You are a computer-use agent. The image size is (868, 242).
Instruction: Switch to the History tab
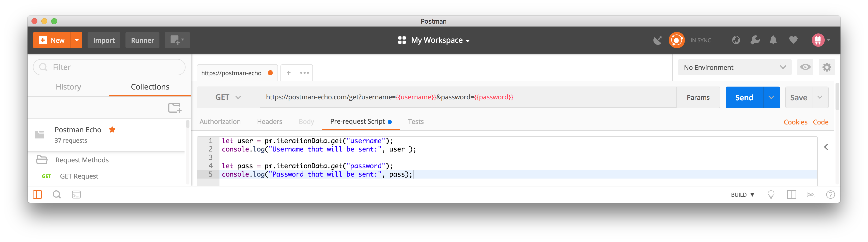[x=68, y=87]
